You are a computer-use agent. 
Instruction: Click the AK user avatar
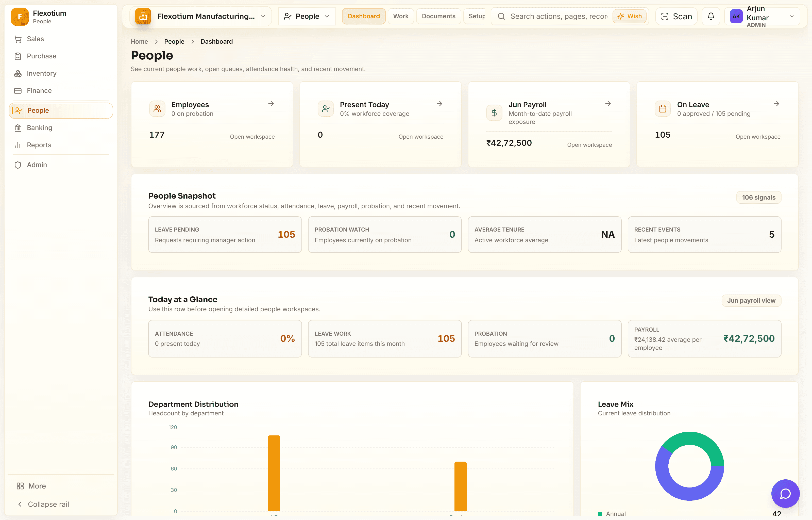(x=736, y=16)
